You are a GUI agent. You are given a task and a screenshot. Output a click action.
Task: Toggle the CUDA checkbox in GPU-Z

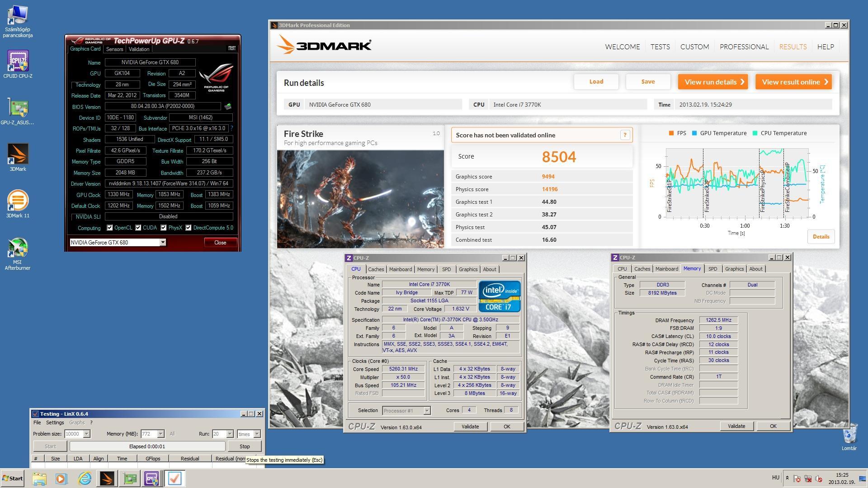(x=138, y=228)
